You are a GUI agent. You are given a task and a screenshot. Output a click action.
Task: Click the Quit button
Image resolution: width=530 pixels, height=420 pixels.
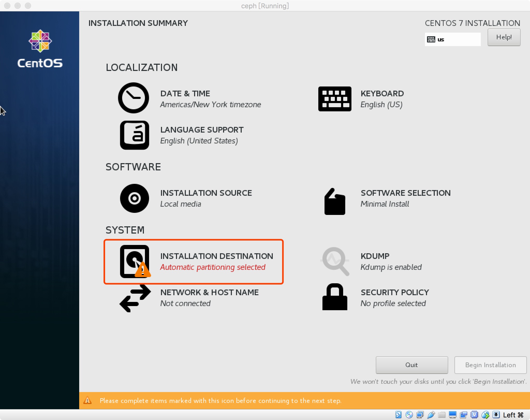pyautogui.click(x=412, y=365)
